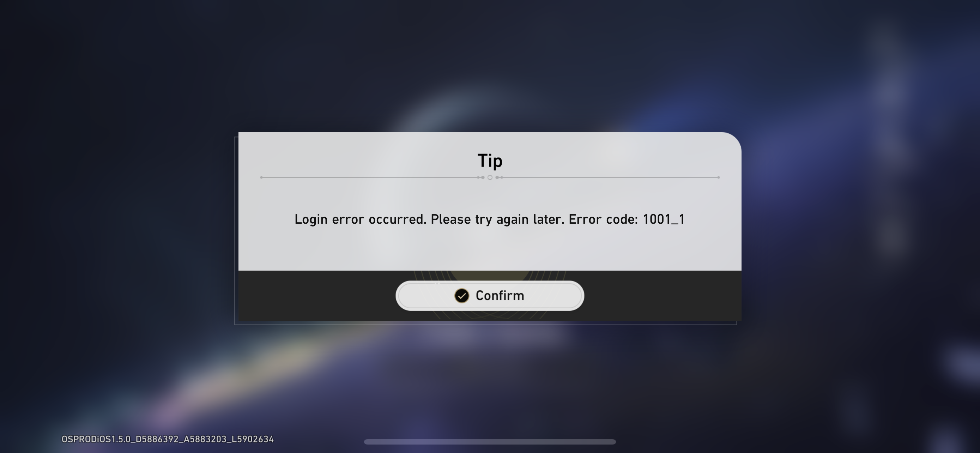The height and width of the screenshot is (453, 980).
Task: Click the blurred background below the dialog
Action: 490,380
